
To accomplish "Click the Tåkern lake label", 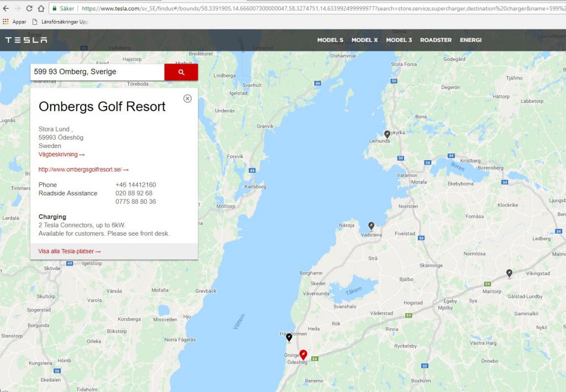I will (x=353, y=292).
